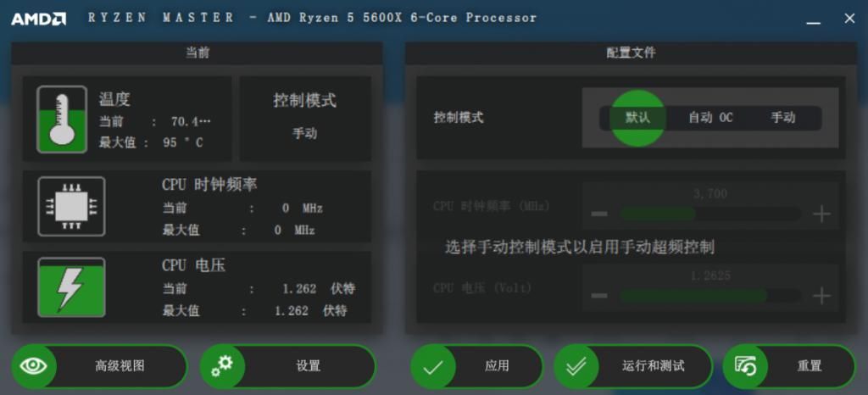Click the 配置文件 panel header
The width and height of the screenshot is (868, 395).
click(631, 53)
